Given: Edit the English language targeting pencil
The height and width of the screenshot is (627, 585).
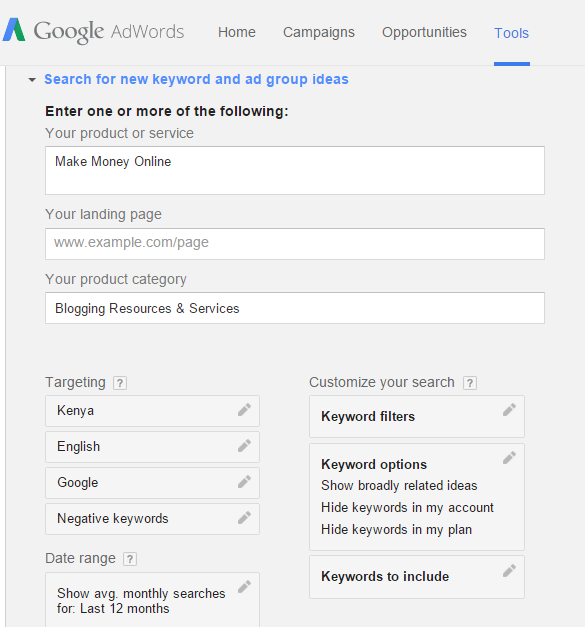Looking at the screenshot, I should 244,445.
